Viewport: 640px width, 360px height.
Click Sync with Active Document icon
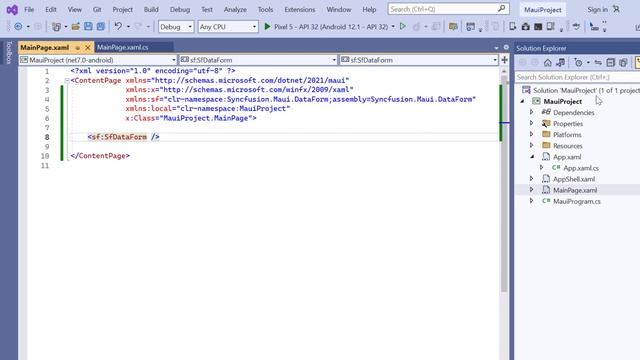(598, 63)
